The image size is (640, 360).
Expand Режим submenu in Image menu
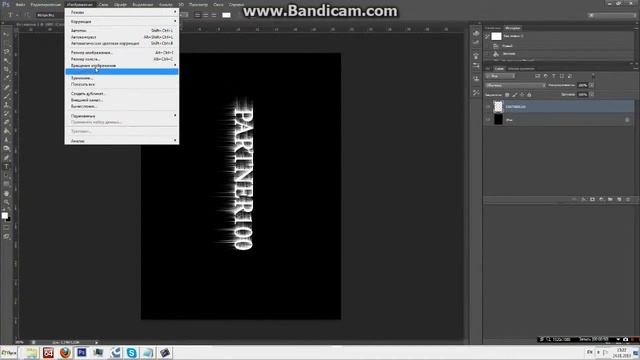pos(122,12)
